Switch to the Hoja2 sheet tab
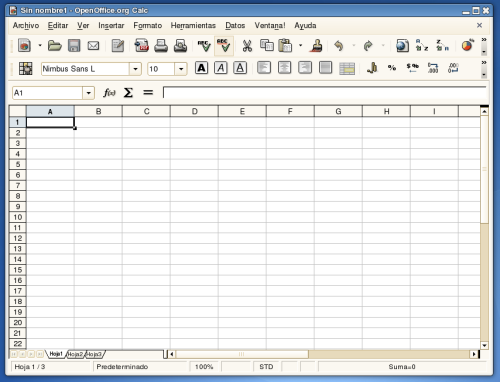 [x=75, y=354]
